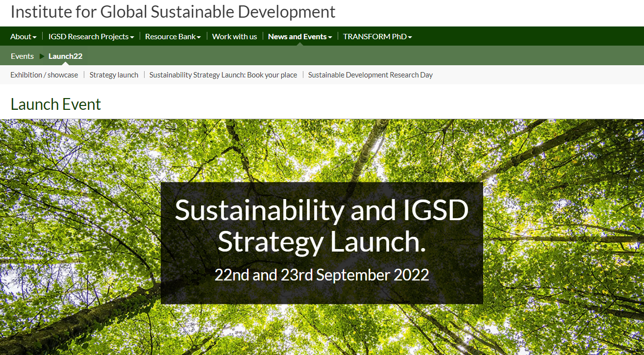Click the TRANSFORM PhD menu label

click(x=374, y=37)
